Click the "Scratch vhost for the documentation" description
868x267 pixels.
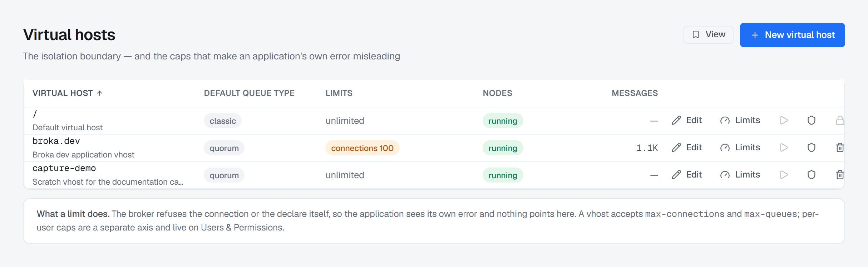tap(108, 182)
